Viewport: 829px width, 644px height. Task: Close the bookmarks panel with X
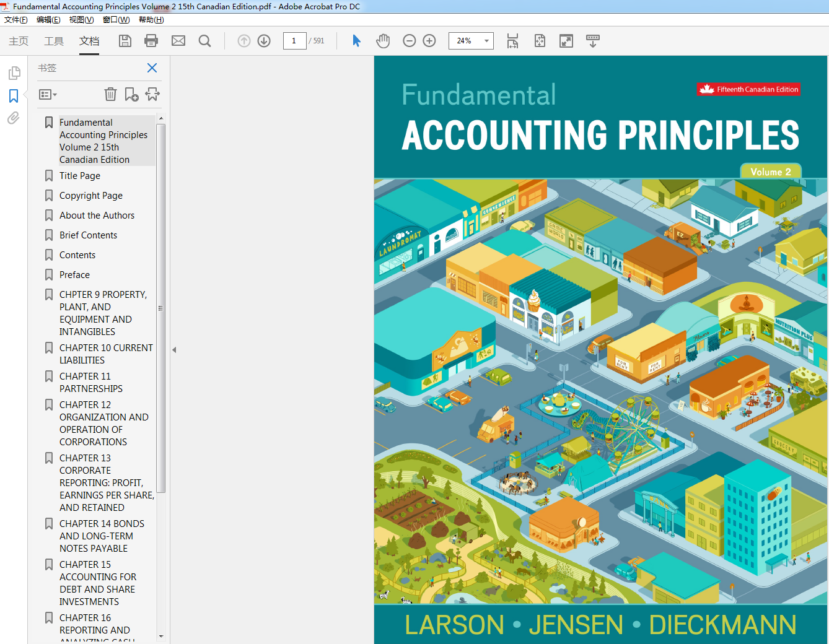coord(152,68)
